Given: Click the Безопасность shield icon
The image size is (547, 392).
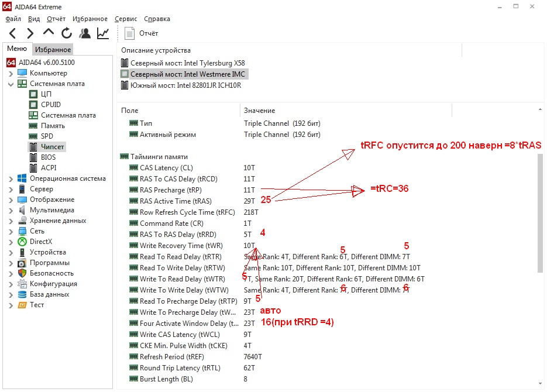Looking at the screenshot, I should tap(22, 273).
